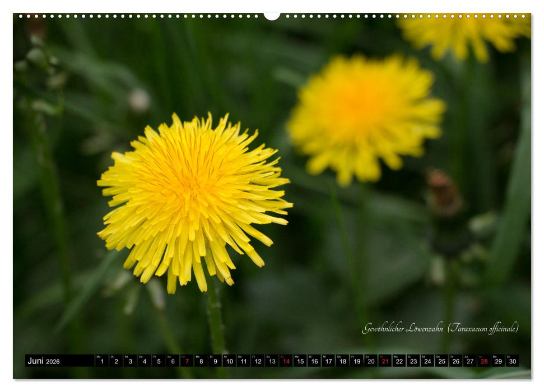
Task: Click the 'Mo' weekday abbreviation above date 1
Action: pyautogui.click(x=98, y=357)
